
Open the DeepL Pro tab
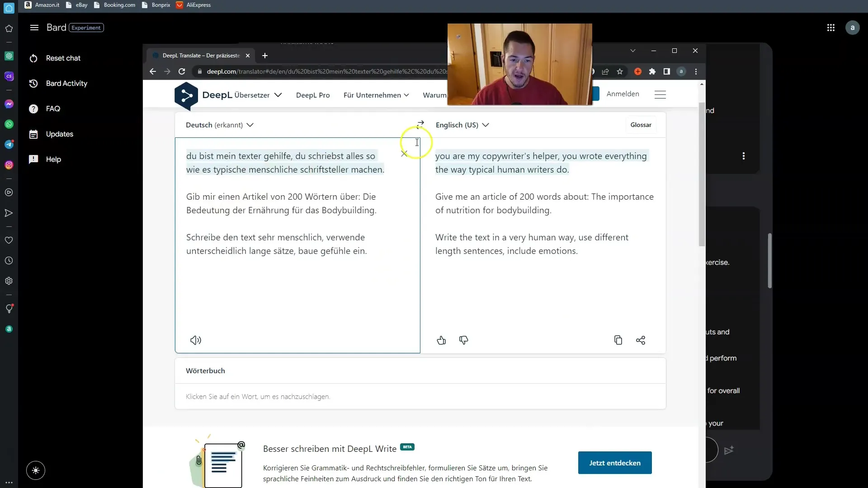coord(312,94)
